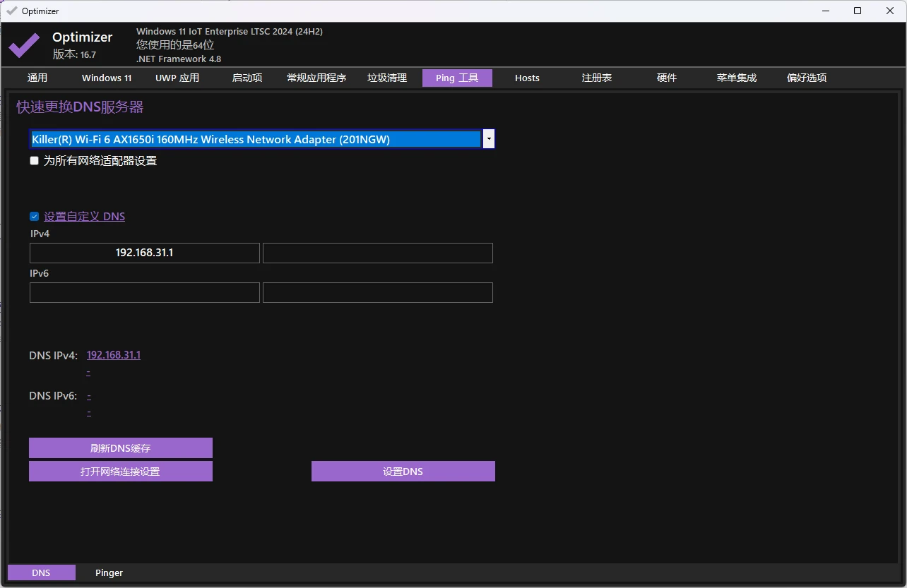907x588 pixels.
Task: Focus the primary IPv6 DNS input field
Action: click(145, 292)
